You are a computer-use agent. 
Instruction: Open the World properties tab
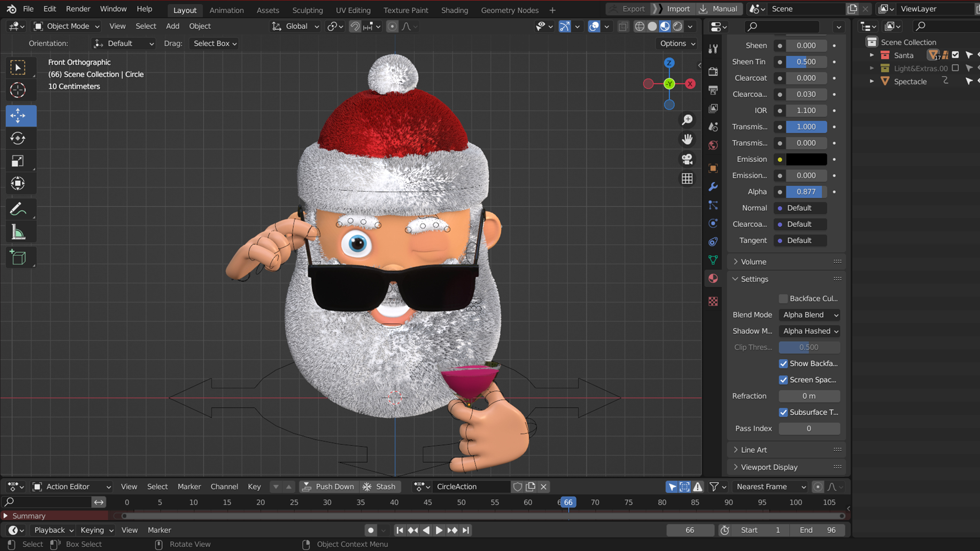pyautogui.click(x=713, y=145)
